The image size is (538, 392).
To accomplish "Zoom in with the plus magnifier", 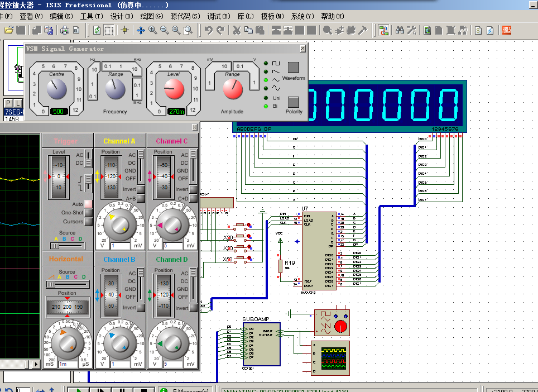I will click(153, 30).
